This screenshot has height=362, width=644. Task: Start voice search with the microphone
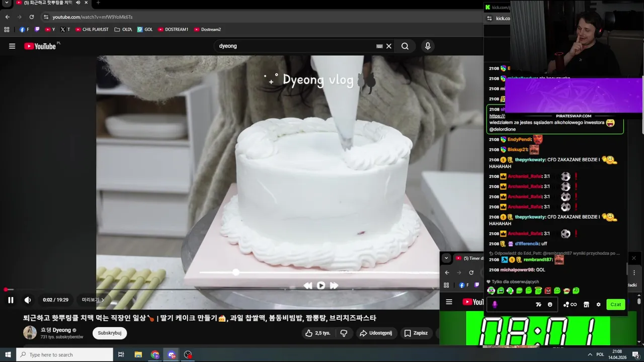point(428,46)
